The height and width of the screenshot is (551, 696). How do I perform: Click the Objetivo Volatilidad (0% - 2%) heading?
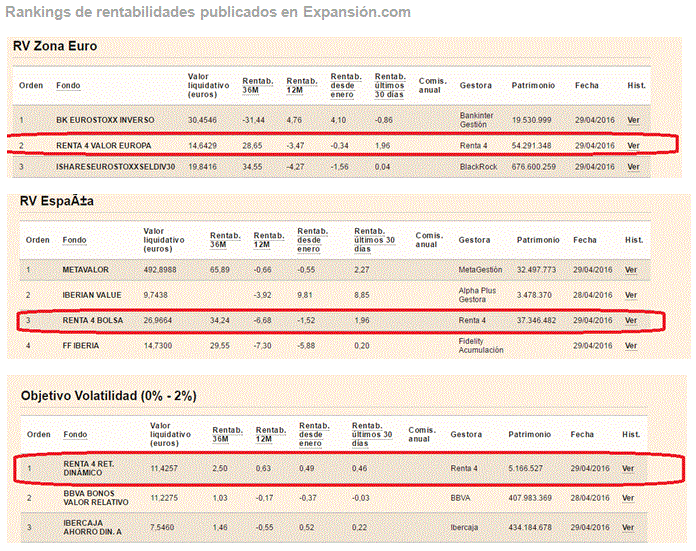(109, 396)
